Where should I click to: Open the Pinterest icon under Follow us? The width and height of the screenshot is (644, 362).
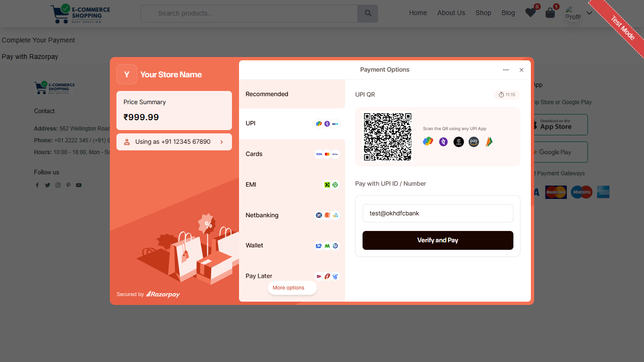[x=68, y=185]
